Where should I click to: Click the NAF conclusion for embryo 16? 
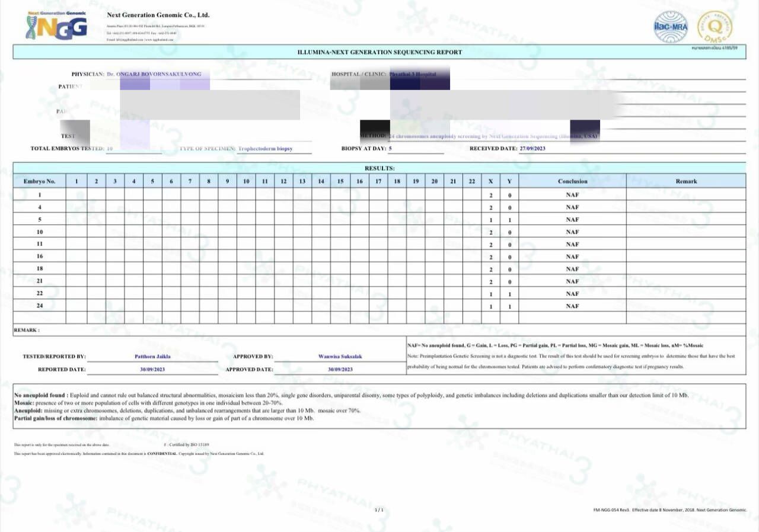(x=572, y=257)
